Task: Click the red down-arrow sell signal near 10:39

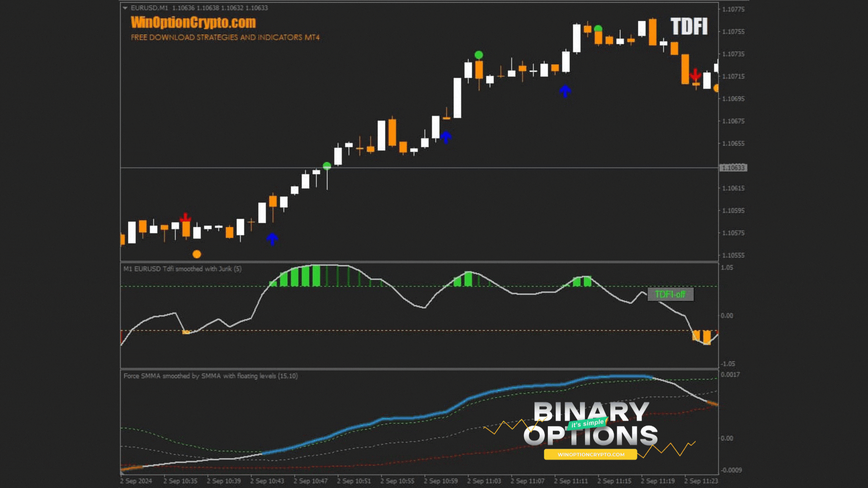Action: [186, 217]
